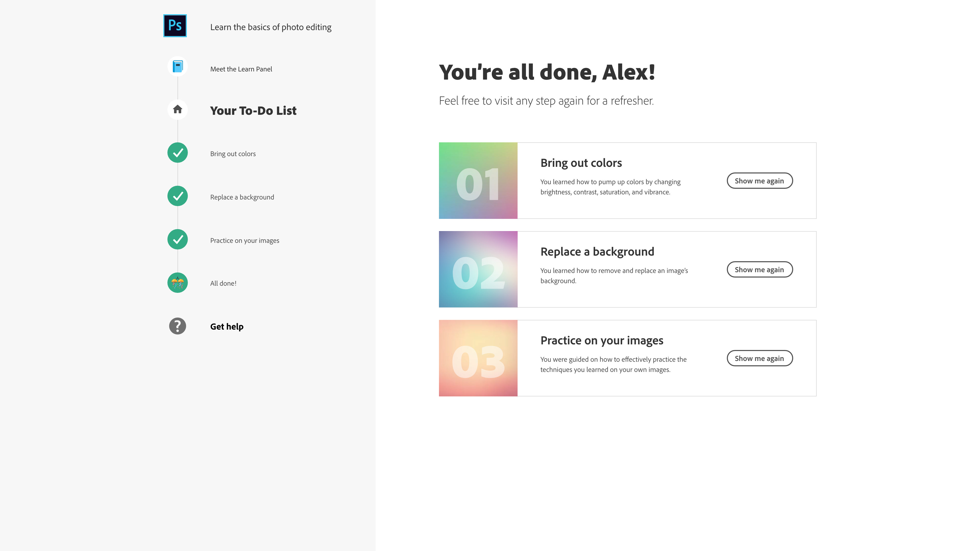
Task: Go to Your To-Do List
Action: tap(253, 111)
